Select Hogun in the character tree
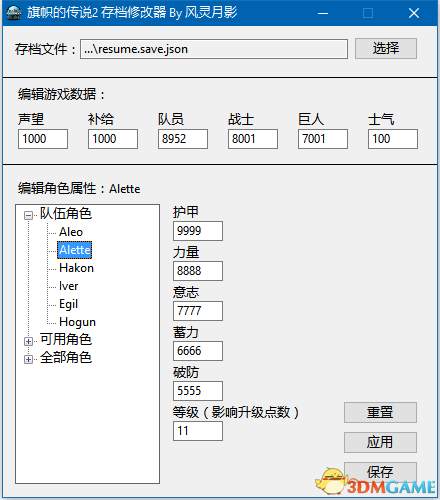Viewport: 440px width, 500px height. 77,322
